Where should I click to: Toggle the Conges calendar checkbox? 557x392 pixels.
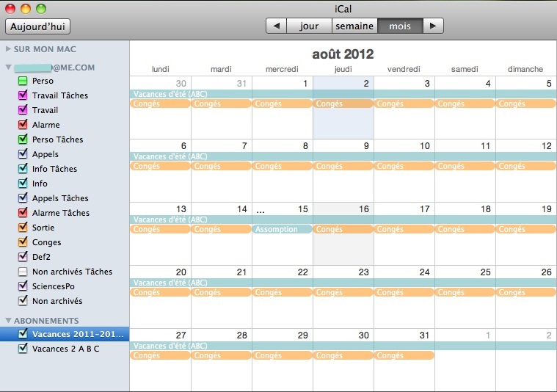[23, 242]
